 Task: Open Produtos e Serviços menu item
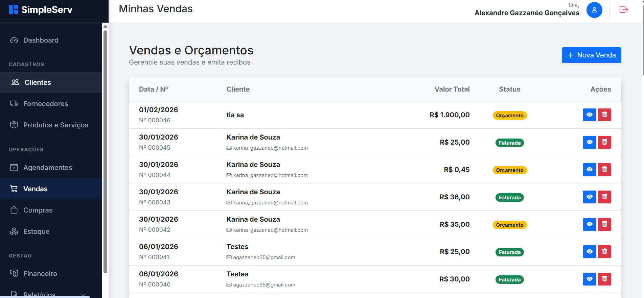55,125
